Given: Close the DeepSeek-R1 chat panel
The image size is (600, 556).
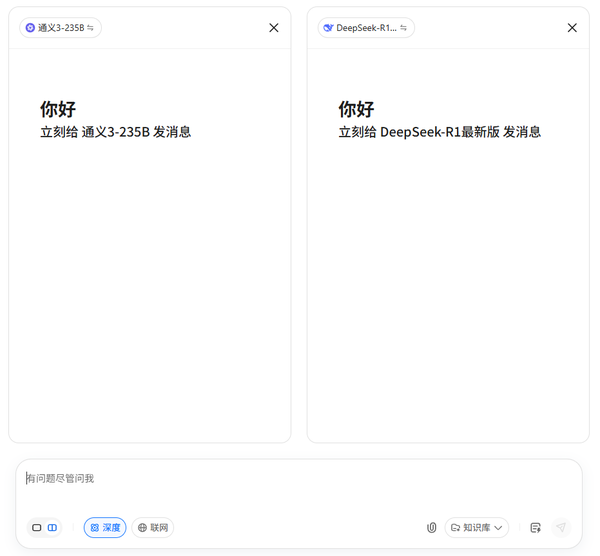Looking at the screenshot, I should click(572, 28).
